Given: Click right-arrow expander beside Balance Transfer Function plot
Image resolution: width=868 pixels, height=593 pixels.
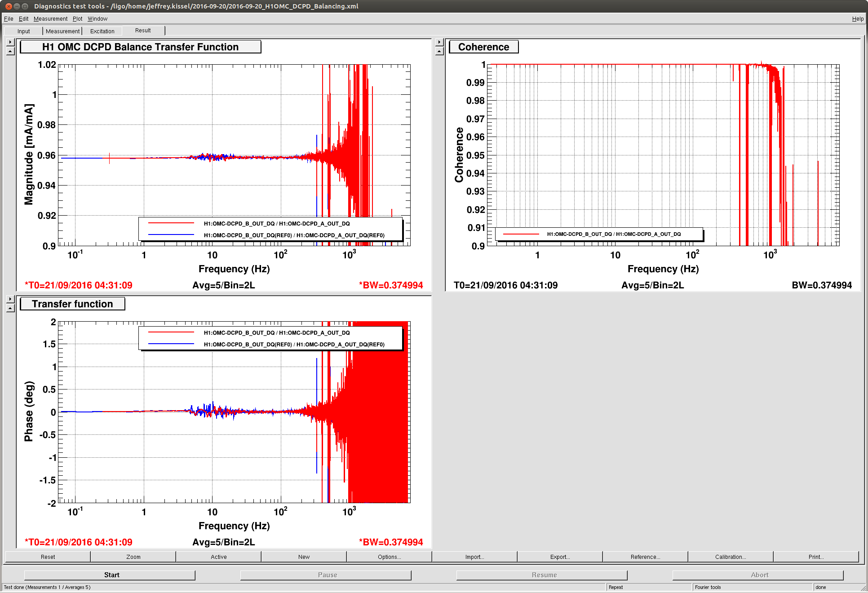Looking at the screenshot, I should (x=10, y=42).
